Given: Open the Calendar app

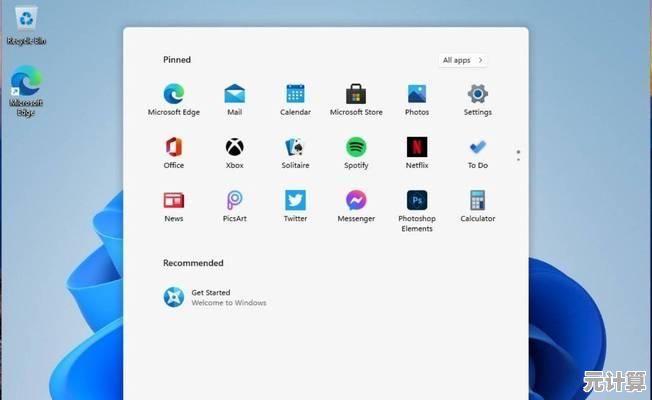Looking at the screenshot, I should click(295, 95).
